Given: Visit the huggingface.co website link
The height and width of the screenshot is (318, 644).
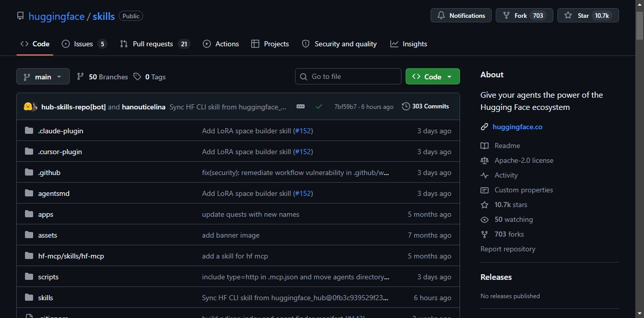Looking at the screenshot, I should click(x=518, y=127).
